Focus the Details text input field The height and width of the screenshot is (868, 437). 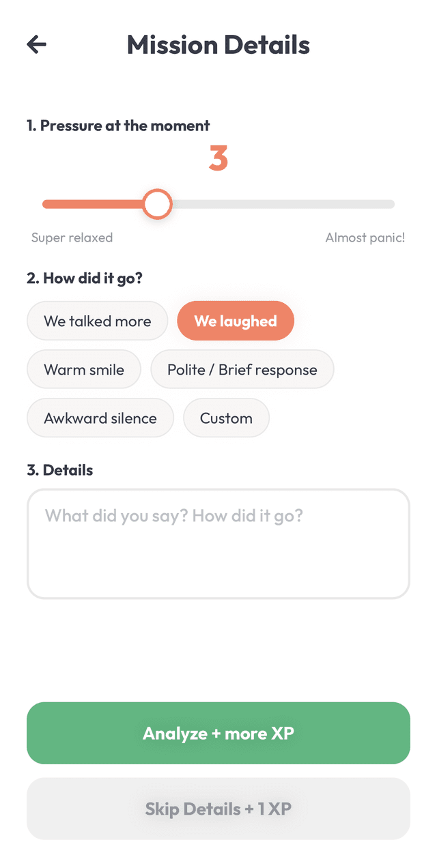(x=218, y=544)
